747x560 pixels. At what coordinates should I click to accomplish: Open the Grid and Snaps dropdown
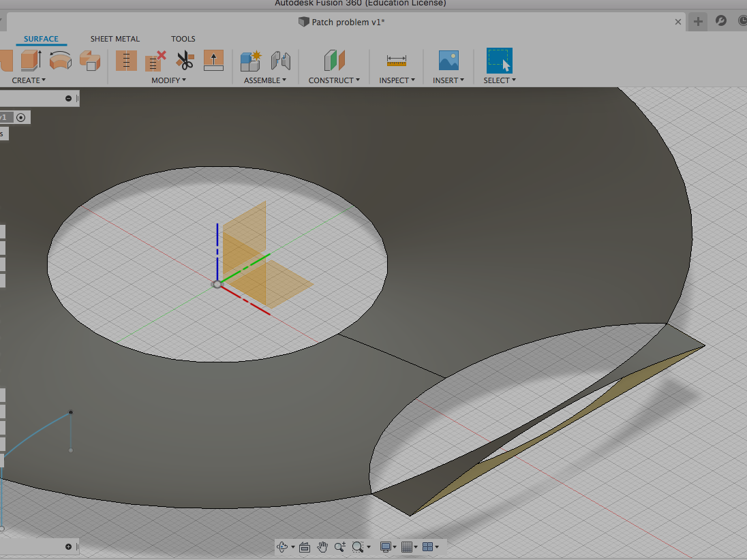tap(408, 546)
